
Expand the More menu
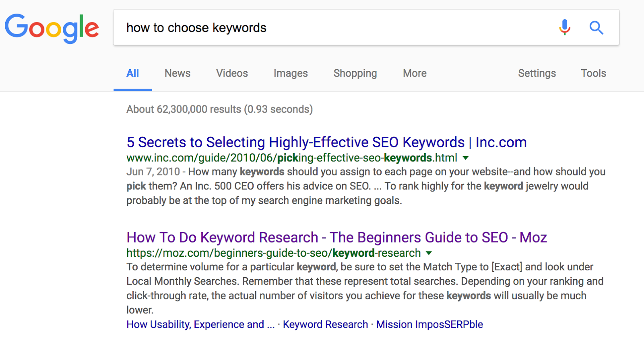pos(415,73)
